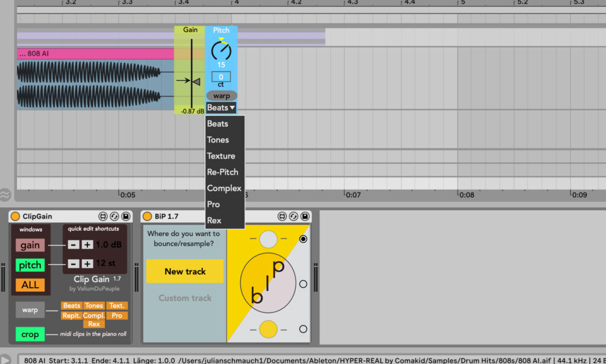This screenshot has height=364, width=606.
Task: Click the 808 AI clip title bar
Action: pyautogui.click(x=95, y=54)
